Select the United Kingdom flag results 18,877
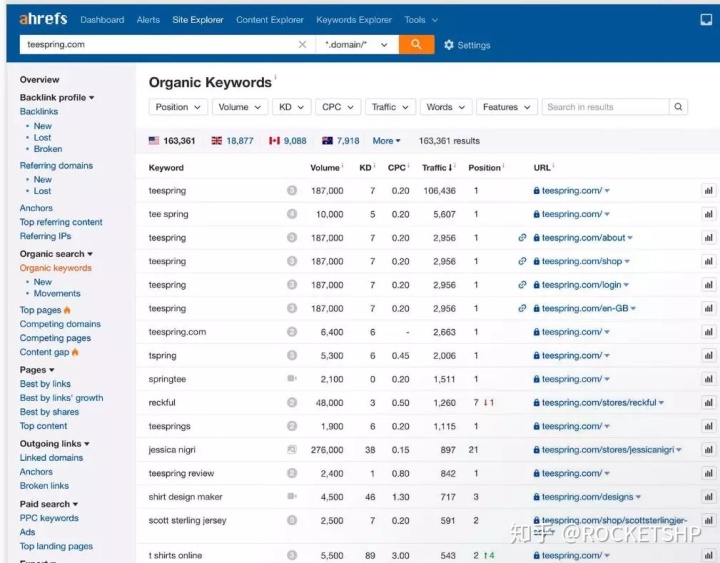 pyautogui.click(x=232, y=141)
